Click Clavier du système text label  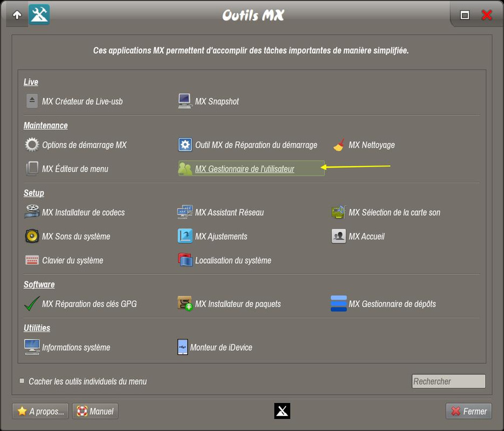73,260
